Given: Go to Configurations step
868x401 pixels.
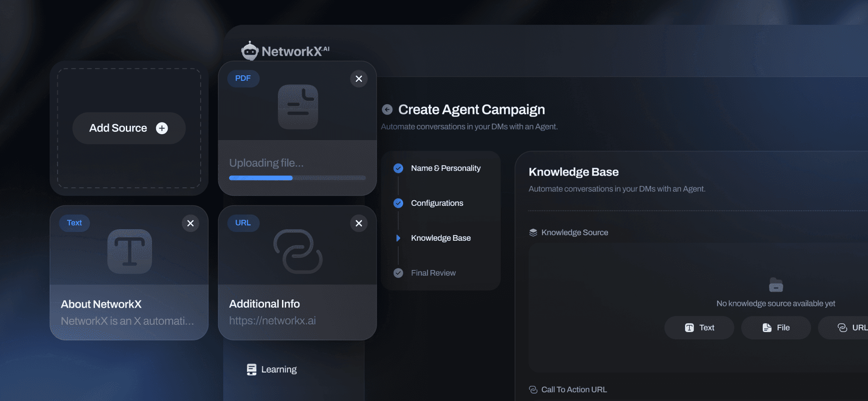Looking at the screenshot, I should pyautogui.click(x=437, y=203).
